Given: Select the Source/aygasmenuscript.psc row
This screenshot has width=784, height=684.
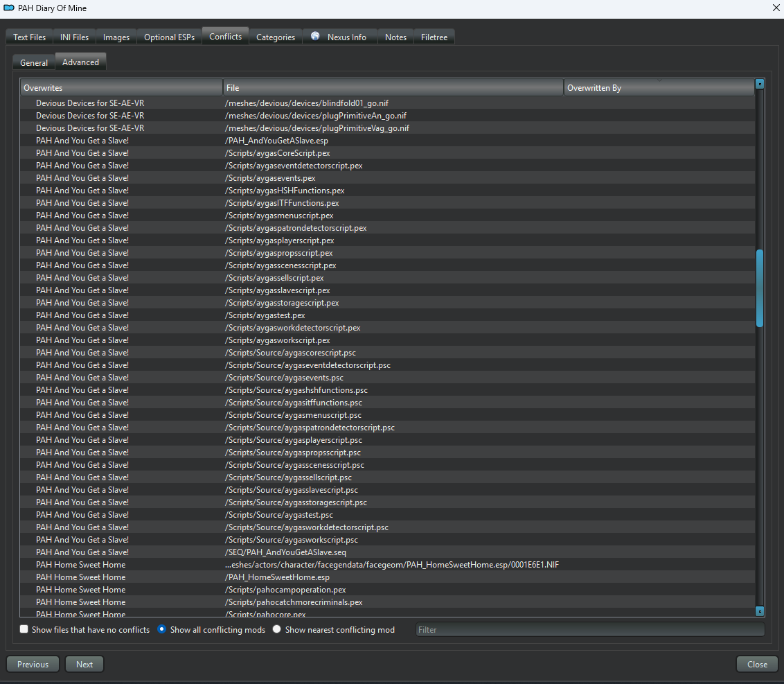Looking at the screenshot, I should 388,415.
